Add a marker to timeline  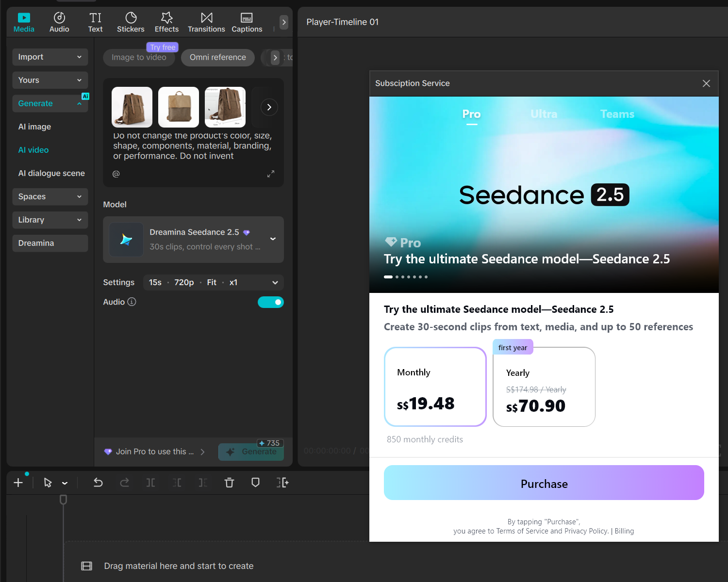(x=255, y=483)
